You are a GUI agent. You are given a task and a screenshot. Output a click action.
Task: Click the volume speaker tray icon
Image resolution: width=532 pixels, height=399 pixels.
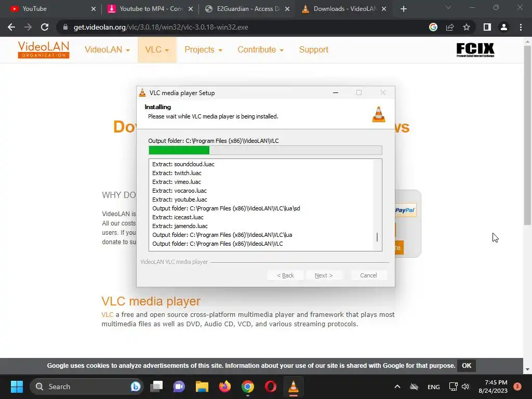(x=465, y=387)
